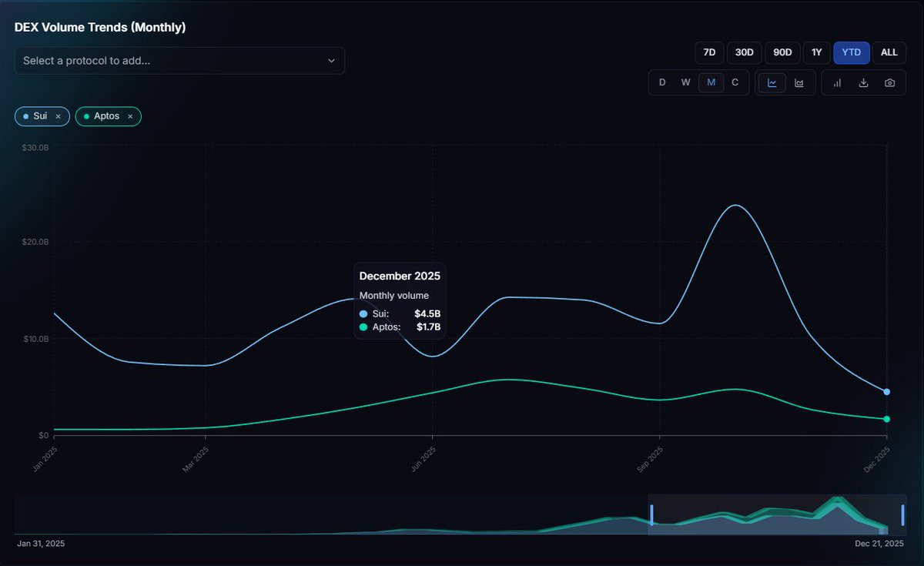Click the Aptos December data point
Screen dimensions: 924x566
point(887,419)
